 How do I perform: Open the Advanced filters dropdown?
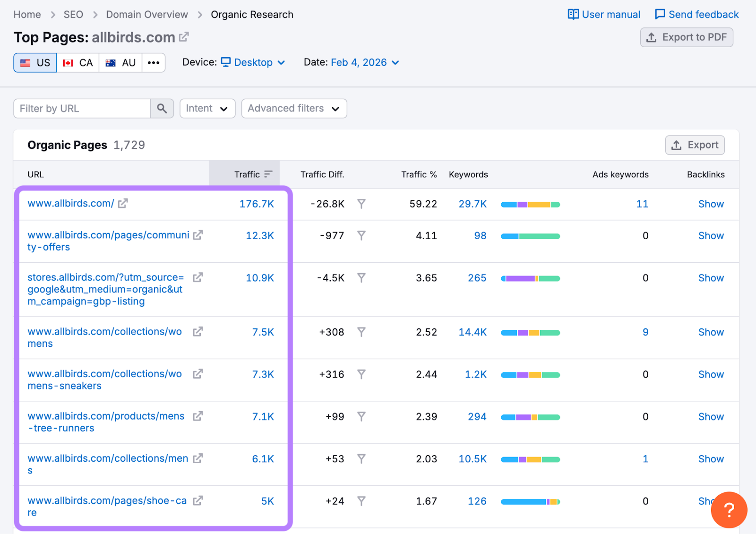[x=294, y=108]
